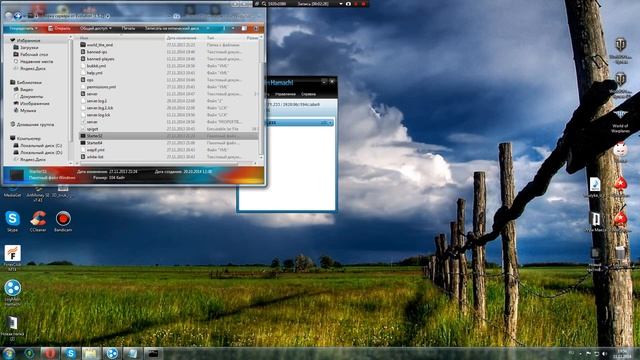Toggle the preview pane button in Explorer

244,29
